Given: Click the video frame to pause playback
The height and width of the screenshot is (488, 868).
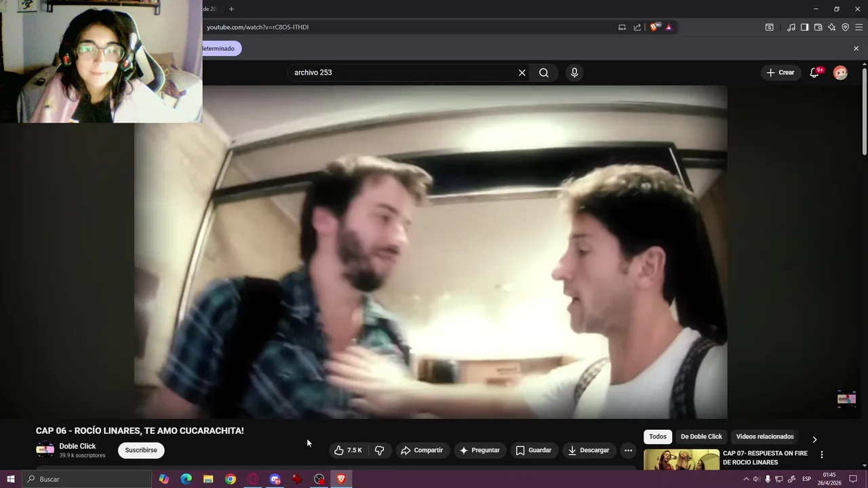Looking at the screenshot, I should tap(431, 252).
